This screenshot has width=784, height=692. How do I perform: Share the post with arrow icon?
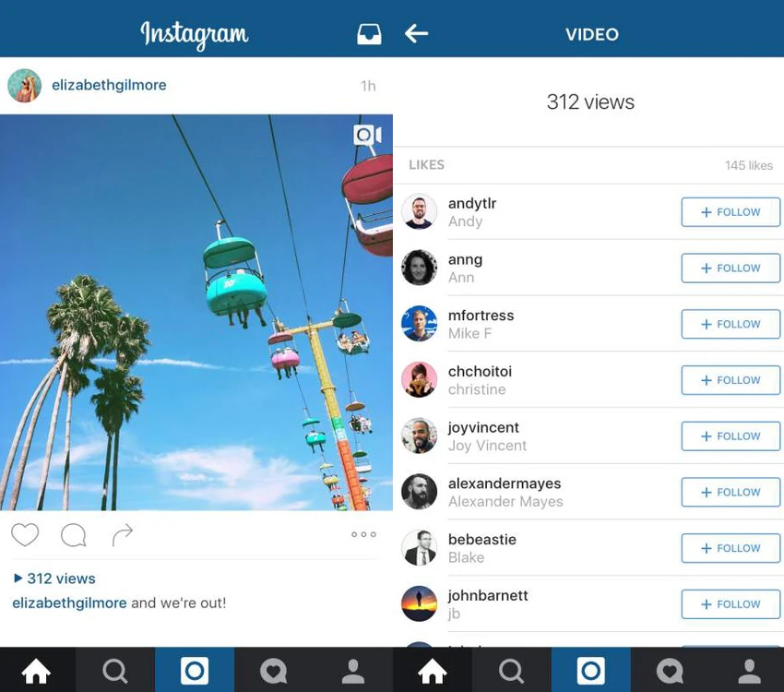(123, 534)
